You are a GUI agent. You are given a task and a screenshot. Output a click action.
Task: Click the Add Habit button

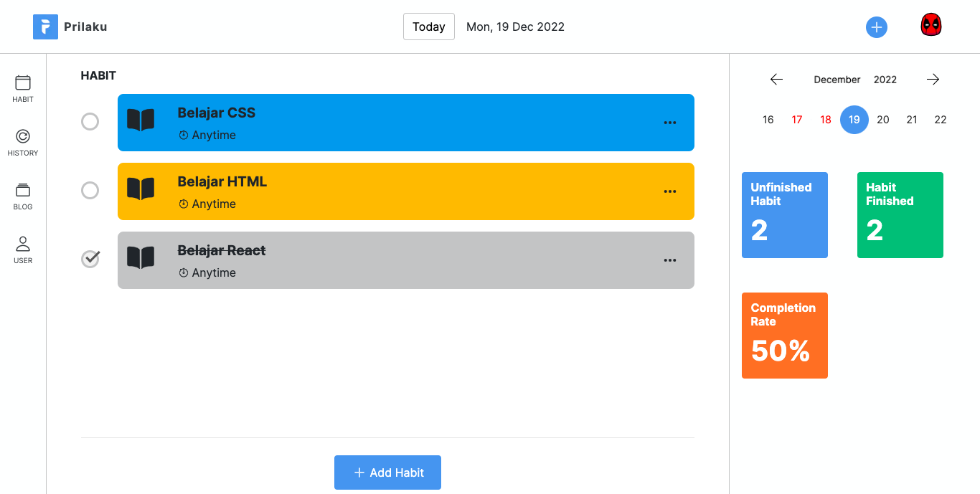387,472
